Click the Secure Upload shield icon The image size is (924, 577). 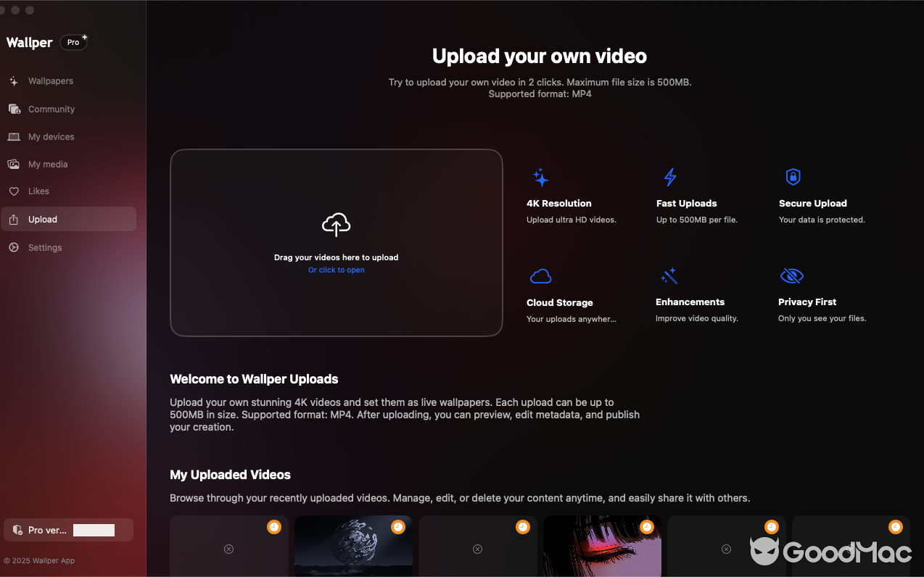pos(792,177)
